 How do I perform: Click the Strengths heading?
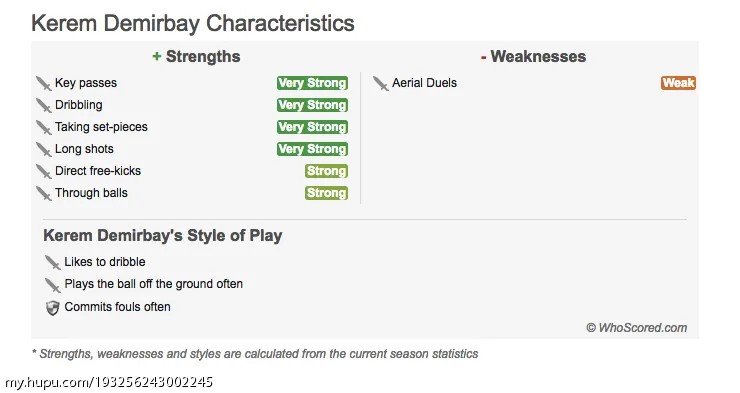tap(196, 57)
